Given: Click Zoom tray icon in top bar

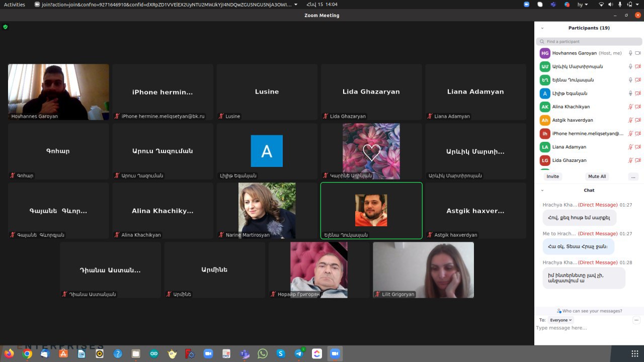Looking at the screenshot, I should click(x=527, y=4).
